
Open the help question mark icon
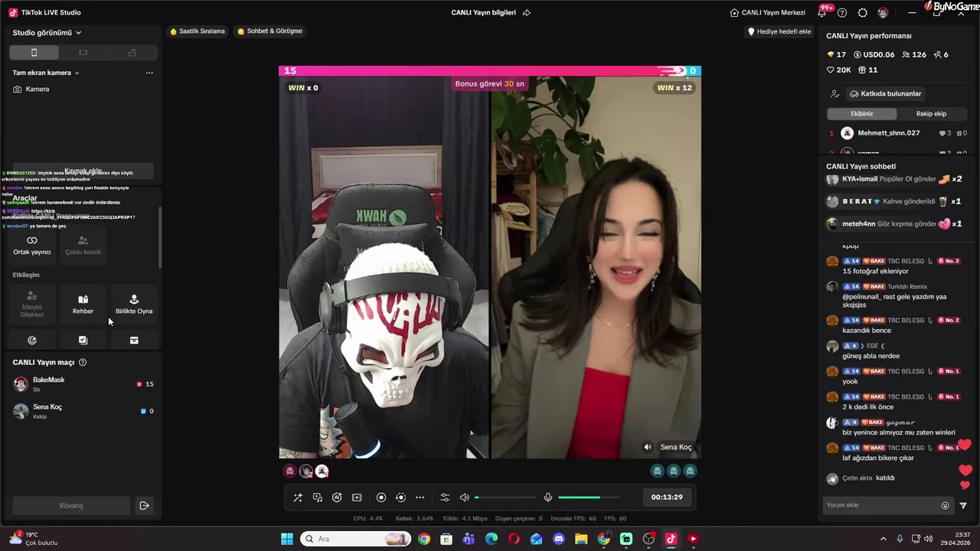click(842, 13)
